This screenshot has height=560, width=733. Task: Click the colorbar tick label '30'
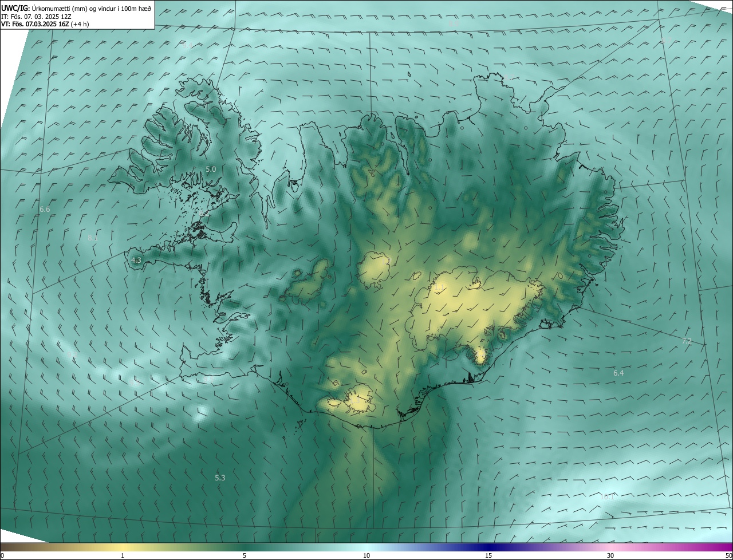pos(610,555)
